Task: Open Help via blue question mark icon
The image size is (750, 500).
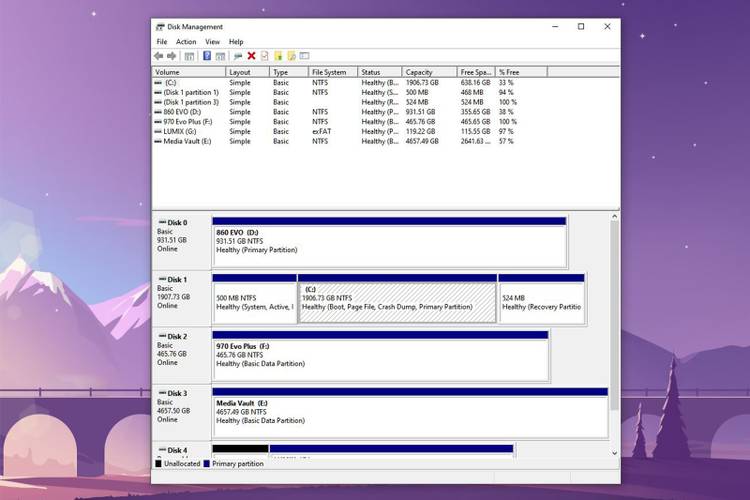Action: coord(207,56)
